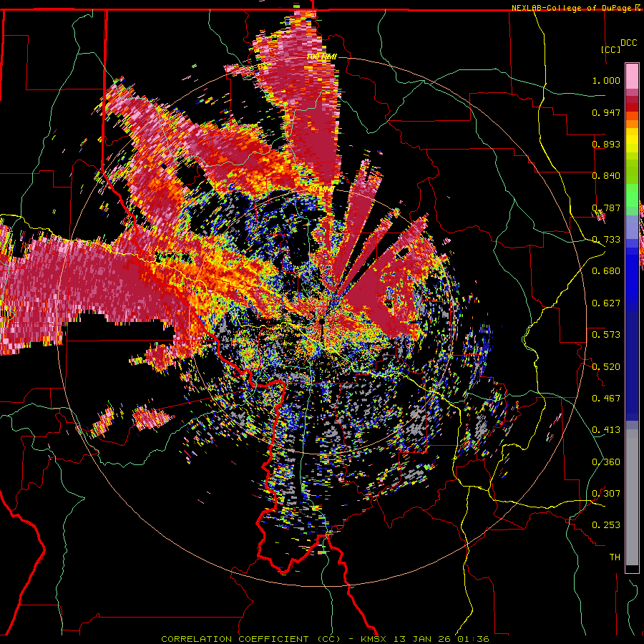Select the 0.307 legend value
The image size is (644, 644).
click(x=606, y=493)
